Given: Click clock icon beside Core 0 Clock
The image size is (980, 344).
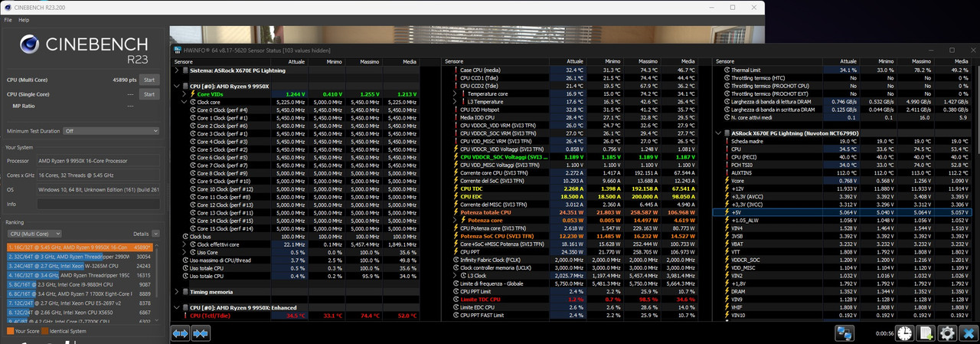Looking at the screenshot, I should coord(192,110).
